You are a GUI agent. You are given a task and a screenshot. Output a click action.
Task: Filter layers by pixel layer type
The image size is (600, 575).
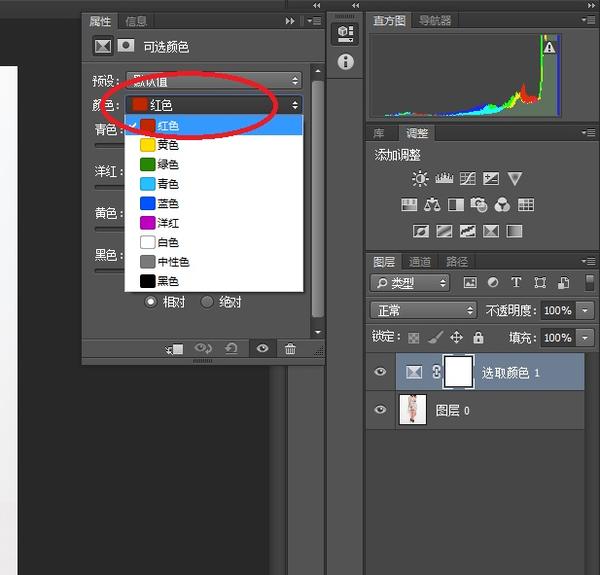pyautogui.click(x=470, y=283)
